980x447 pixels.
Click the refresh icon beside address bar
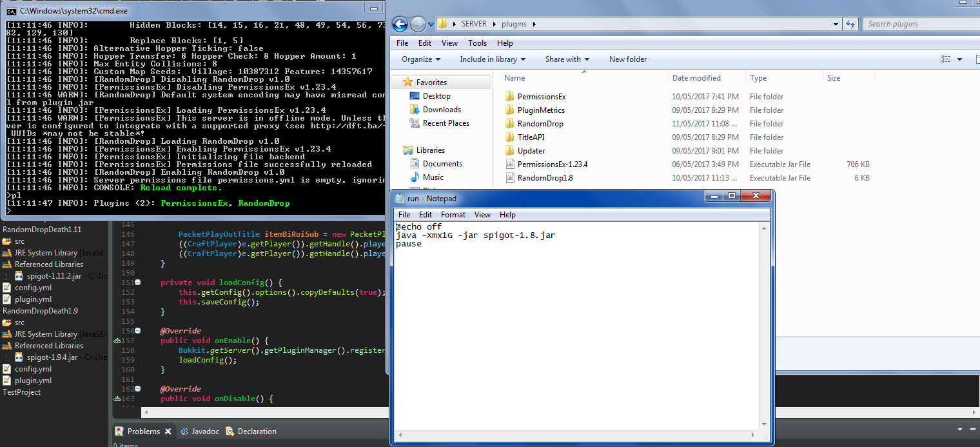[850, 25]
